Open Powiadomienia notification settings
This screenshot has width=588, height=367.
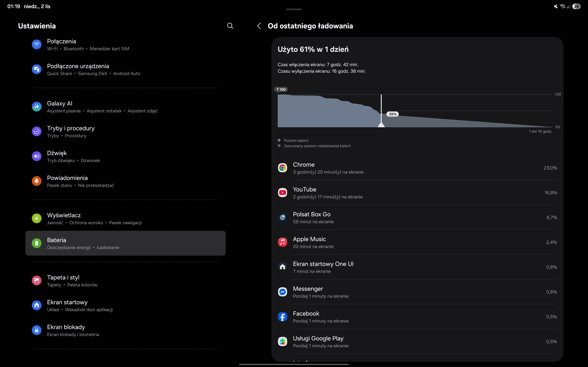(125, 181)
